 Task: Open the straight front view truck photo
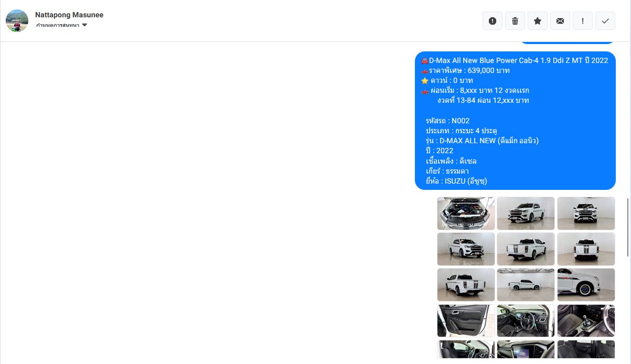pos(586,213)
